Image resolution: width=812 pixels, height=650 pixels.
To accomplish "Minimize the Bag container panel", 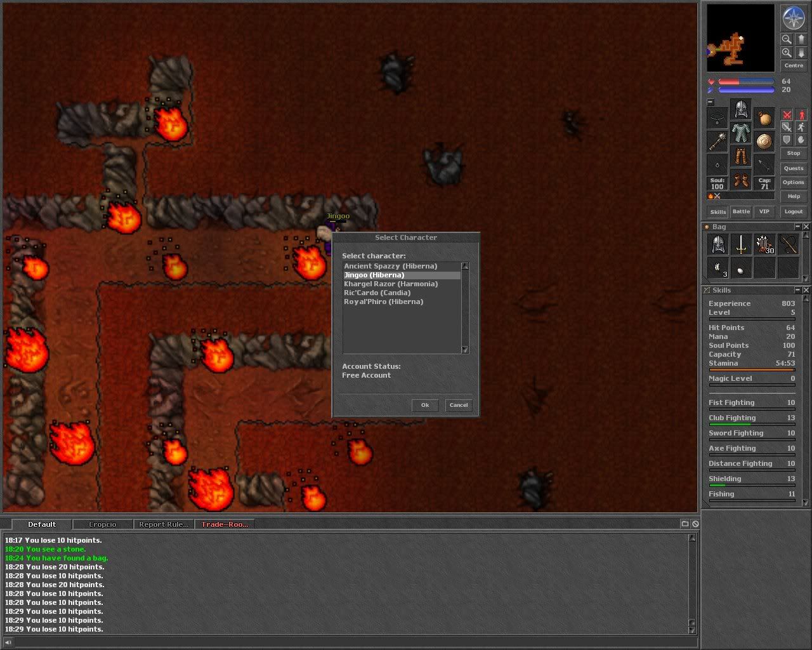I will (x=797, y=227).
